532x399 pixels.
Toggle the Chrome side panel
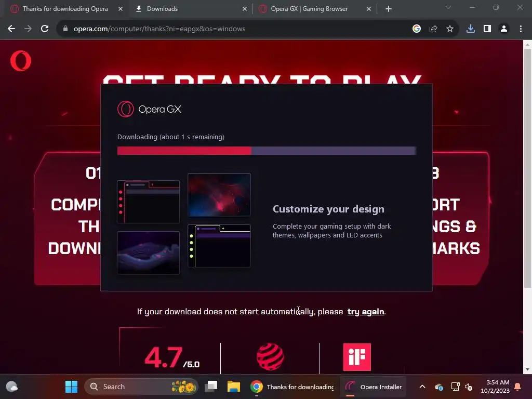[x=487, y=29]
